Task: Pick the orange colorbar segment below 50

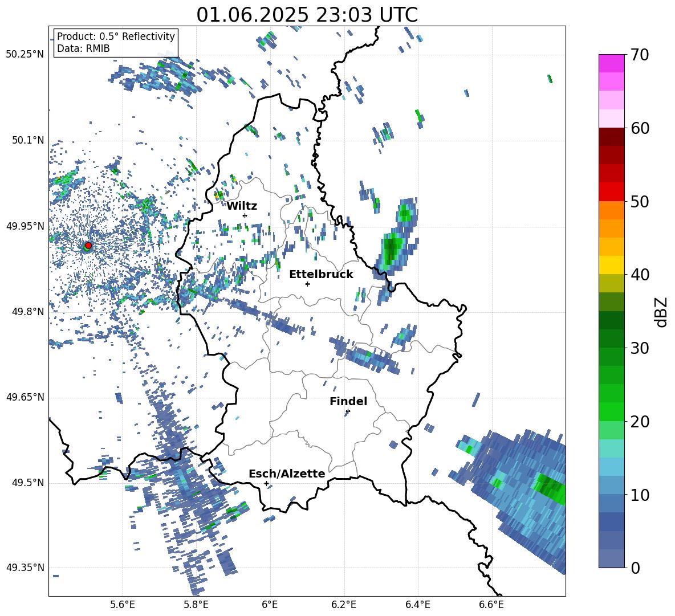Action: click(x=611, y=210)
